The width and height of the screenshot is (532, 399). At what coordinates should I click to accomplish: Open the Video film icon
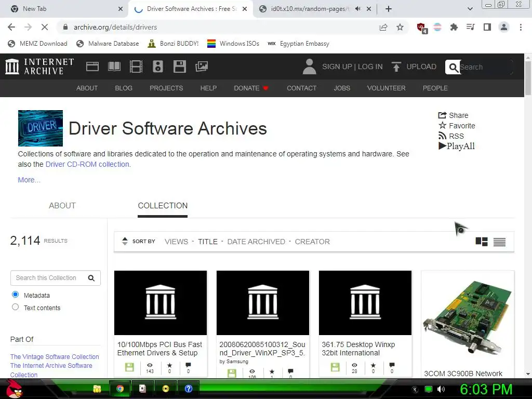click(x=136, y=66)
